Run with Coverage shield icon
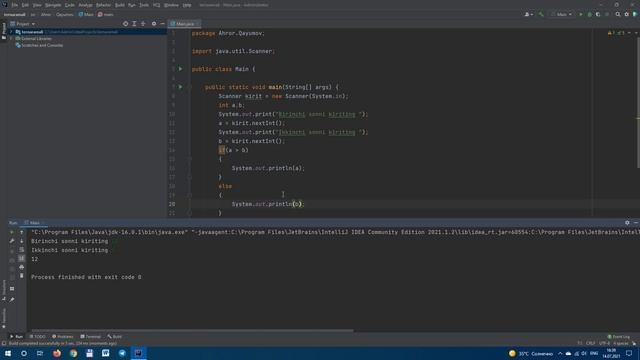640x360 pixels. [x=598, y=14]
